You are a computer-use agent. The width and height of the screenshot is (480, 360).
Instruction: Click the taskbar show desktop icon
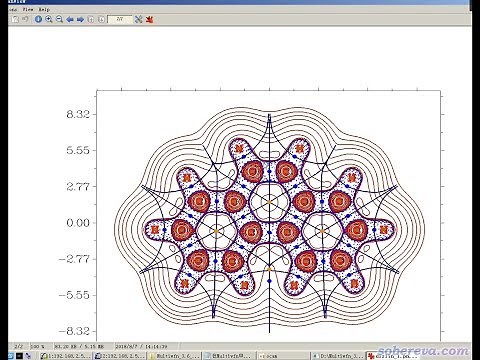coord(10,356)
